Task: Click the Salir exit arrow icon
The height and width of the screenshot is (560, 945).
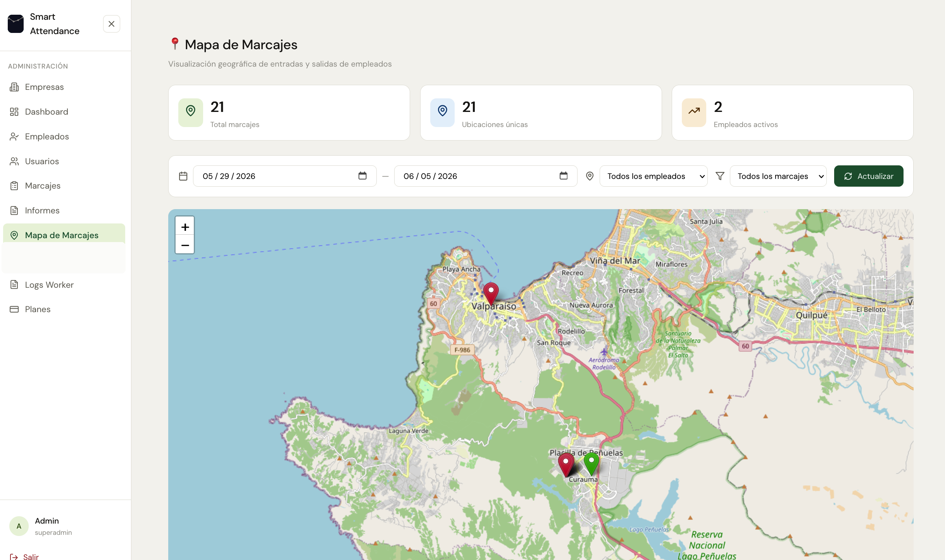Action: [x=14, y=557]
